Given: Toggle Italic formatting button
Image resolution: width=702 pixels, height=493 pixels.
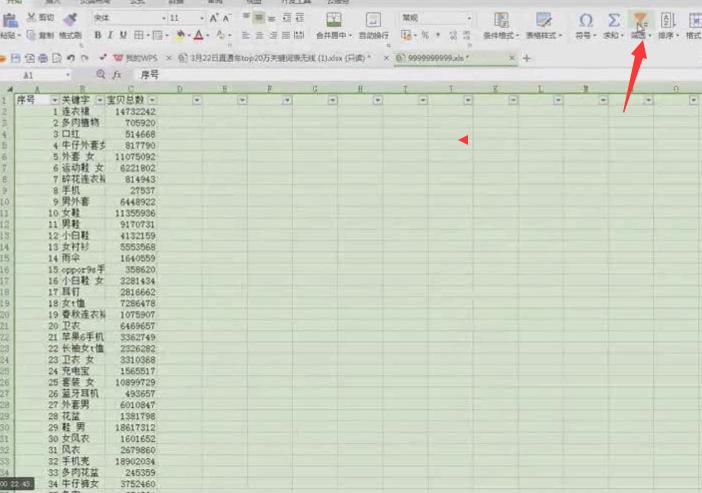Looking at the screenshot, I should (110, 35).
